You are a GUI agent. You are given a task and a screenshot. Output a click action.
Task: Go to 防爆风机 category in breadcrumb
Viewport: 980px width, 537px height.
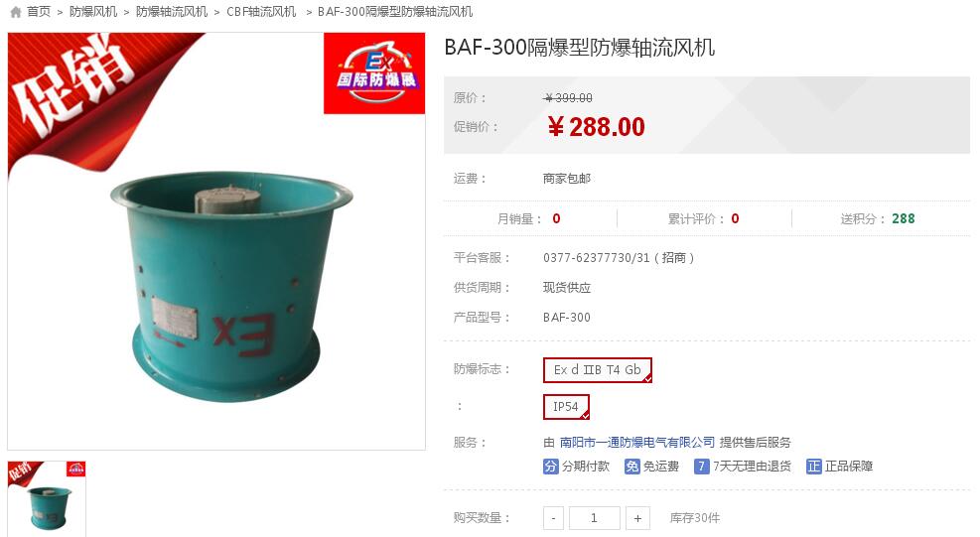coord(93,12)
